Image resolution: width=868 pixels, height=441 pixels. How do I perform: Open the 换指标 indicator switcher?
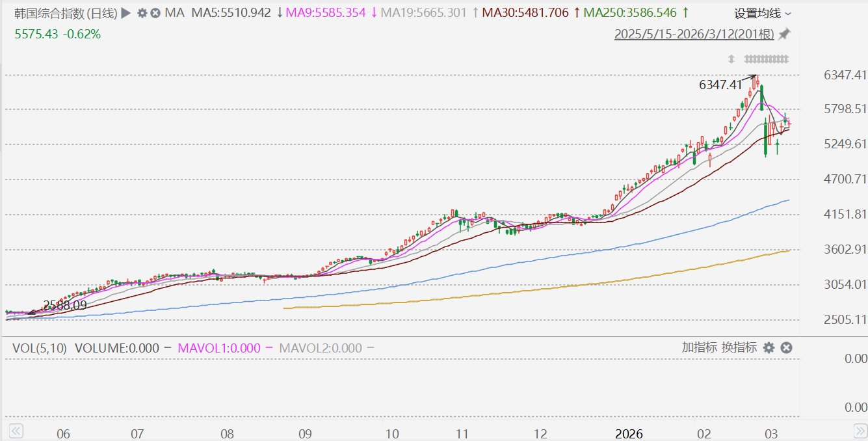point(739,347)
